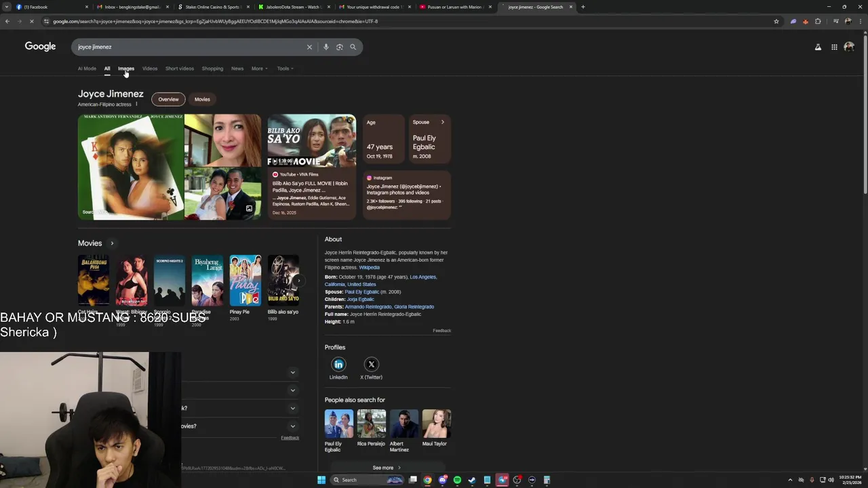Image resolution: width=868 pixels, height=488 pixels.
Task: Open Bilib Ako Sa'Yo video thumbnail
Action: click(311, 141)
